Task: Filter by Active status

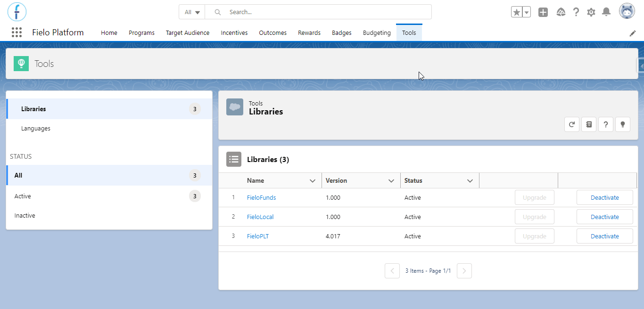Action: point(109,196)
